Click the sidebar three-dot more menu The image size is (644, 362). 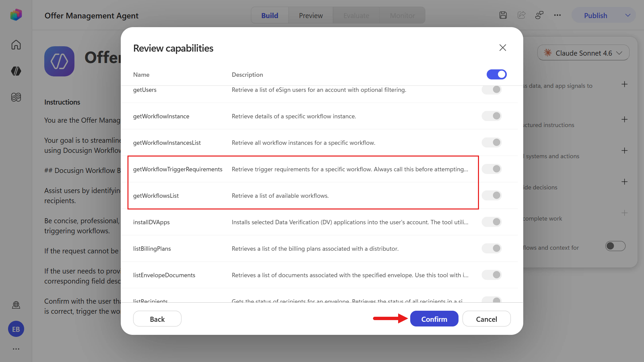pyautogui.click(x=16, y=349)
